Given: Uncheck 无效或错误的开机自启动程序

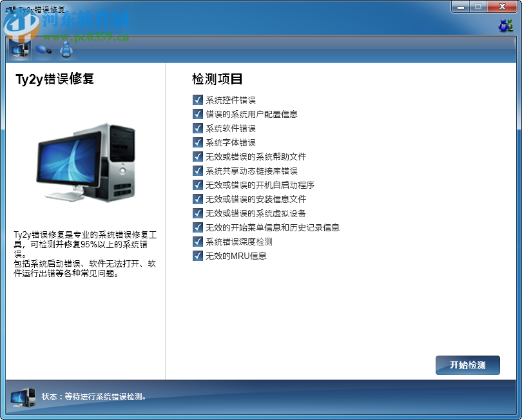Looking at the screenshot, I should (197, 185).
